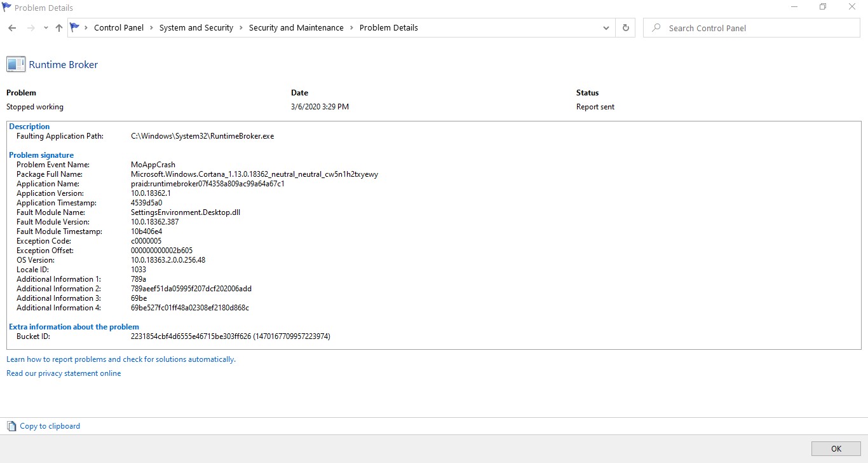The height and width of the screenshot is (463, 868).
Task: Click the Back navigation arrow
Action: [12, 28]
